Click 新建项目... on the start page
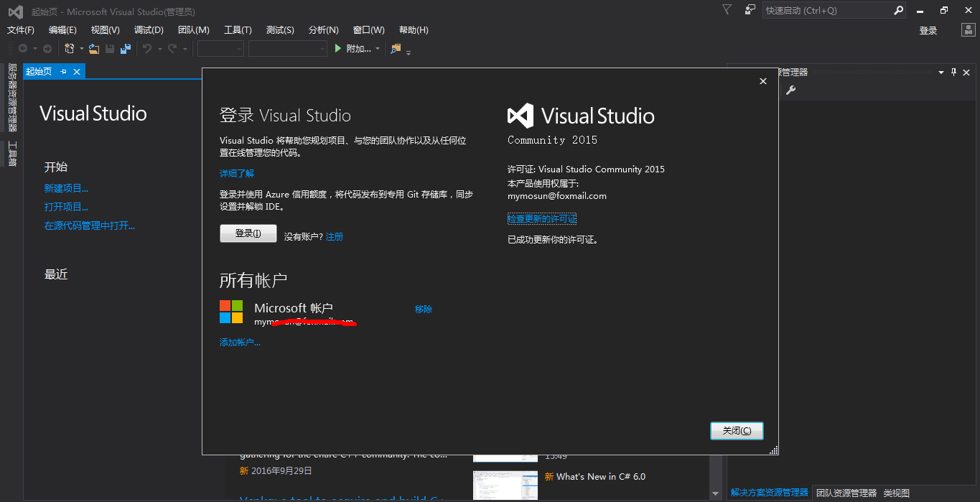 point(66,188)
